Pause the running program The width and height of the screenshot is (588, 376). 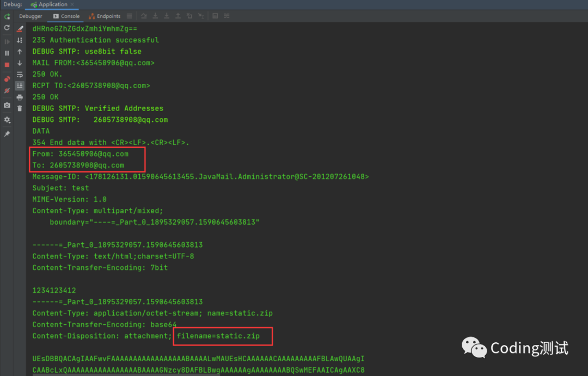(x=7, y=53)
